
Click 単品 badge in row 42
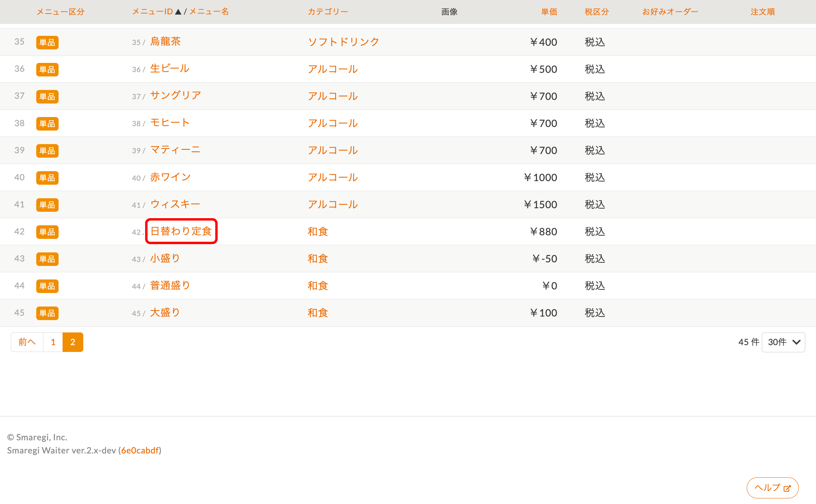click(47, 232)
